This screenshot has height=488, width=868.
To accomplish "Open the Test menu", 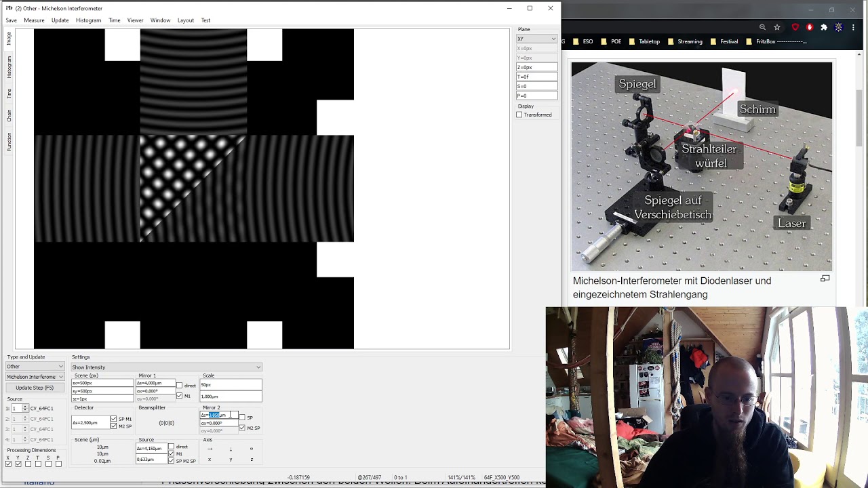I will [x=205, y=20].
